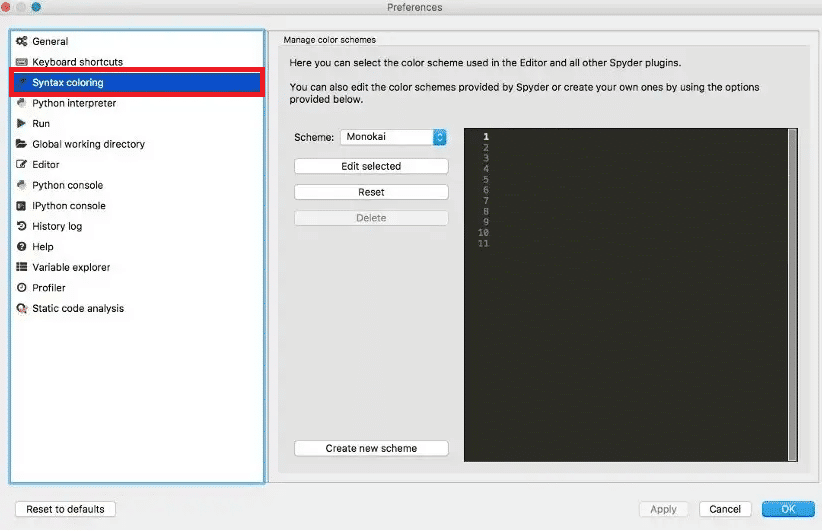Click the Reset scheme button
The width and height of the screenshot is (822, 531).
(371, 192)
